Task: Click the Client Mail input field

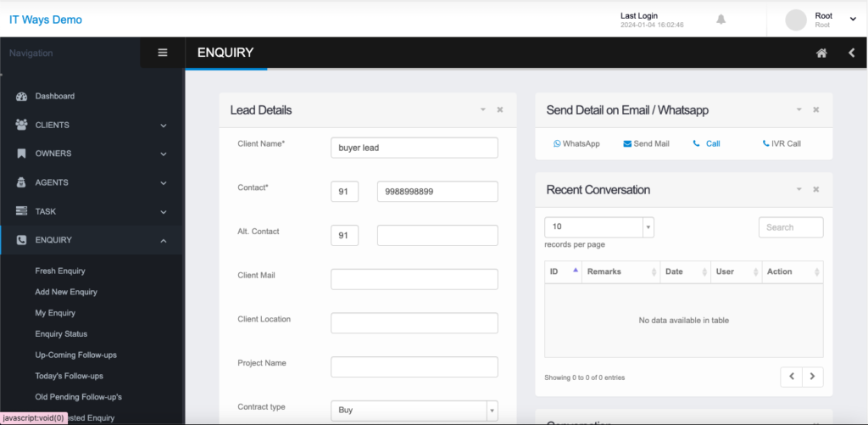Action: tap(414, 279)
